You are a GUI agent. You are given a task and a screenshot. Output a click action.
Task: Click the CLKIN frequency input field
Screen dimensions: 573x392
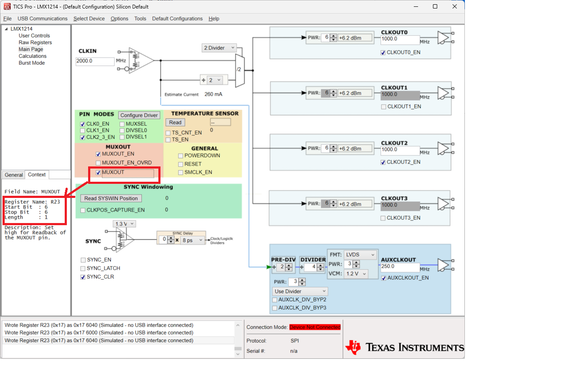coord(95,61)
